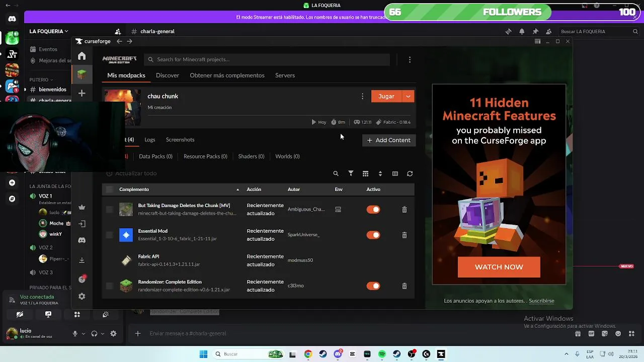Open Discord user settings gear
Screen dimensions: 644x362
[x=113, y=333]
